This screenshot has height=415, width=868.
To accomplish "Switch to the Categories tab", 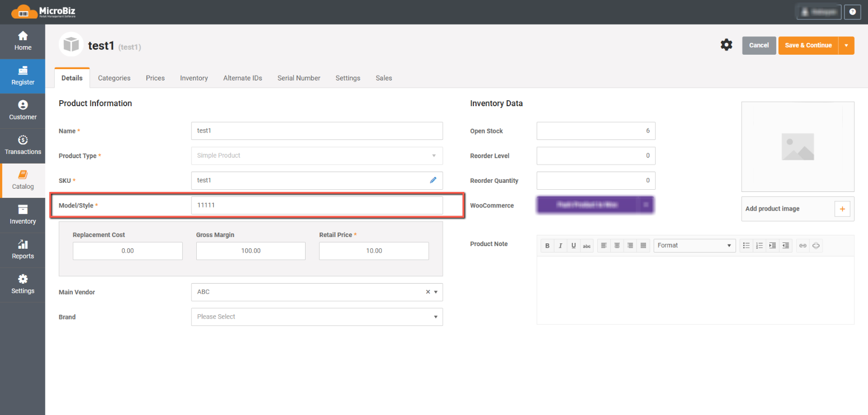I will (114, 78).
